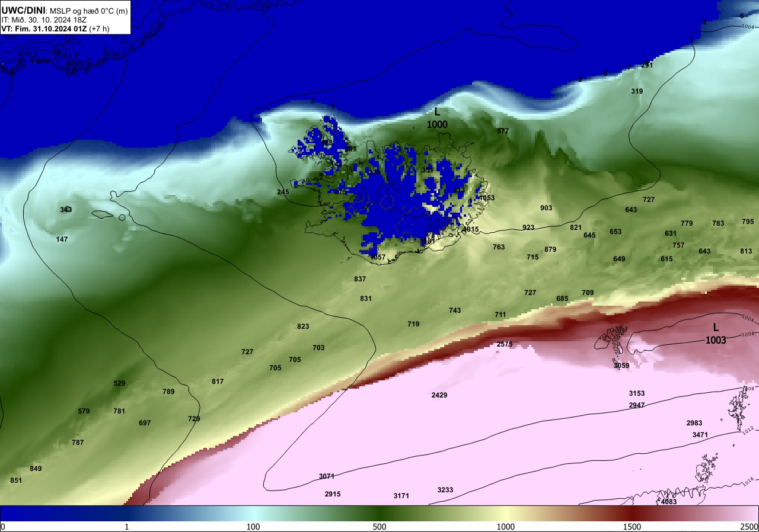
Task: Click the height value 615
Action: 666,259
